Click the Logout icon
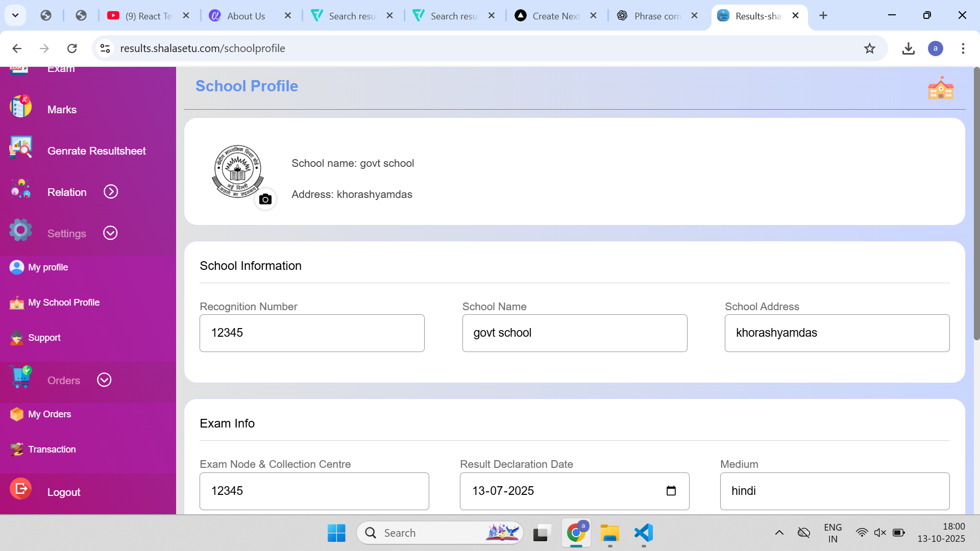The image size is (980, 551). coord(20,489)
